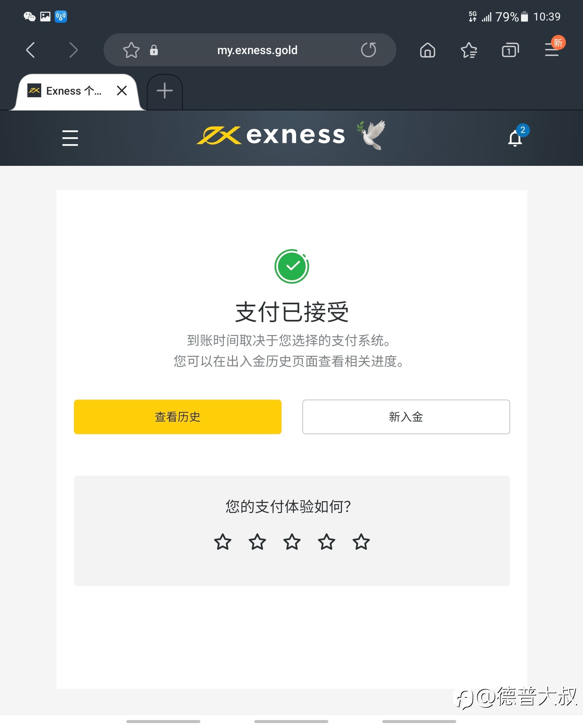Go to browser home page
The height and width of the screenshot is (728, 583).
coord(428,50)
